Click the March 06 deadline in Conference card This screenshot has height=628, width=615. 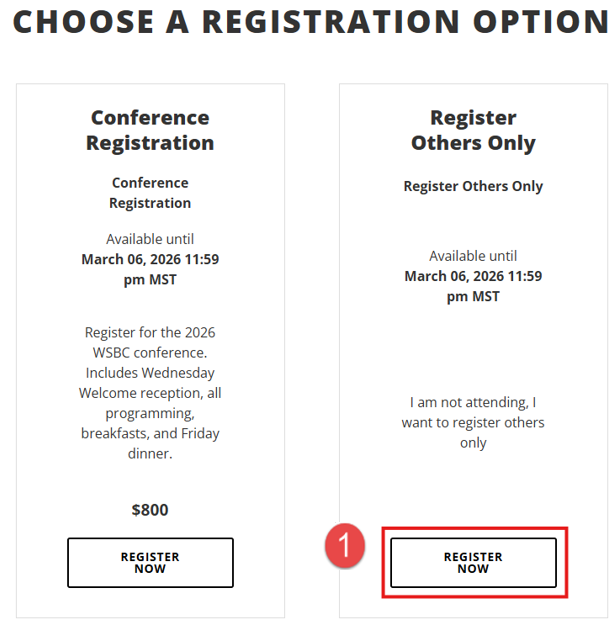(x=150, y=259)
